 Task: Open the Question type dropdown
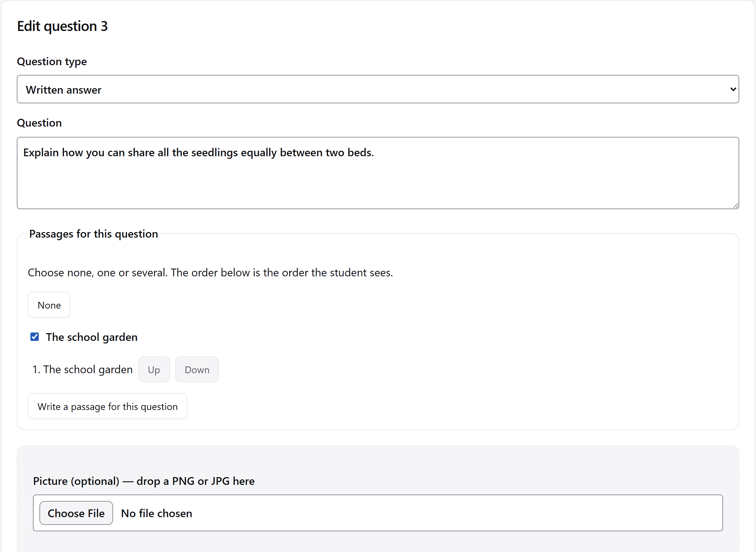[x=378, y=89]
